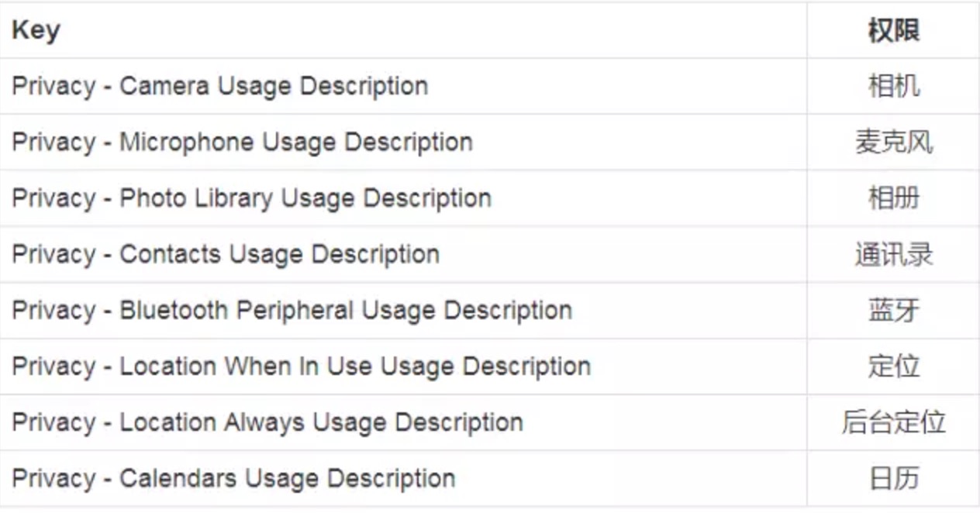Click the 相册 permission cell
980x513 pixels.
(893, 198)
